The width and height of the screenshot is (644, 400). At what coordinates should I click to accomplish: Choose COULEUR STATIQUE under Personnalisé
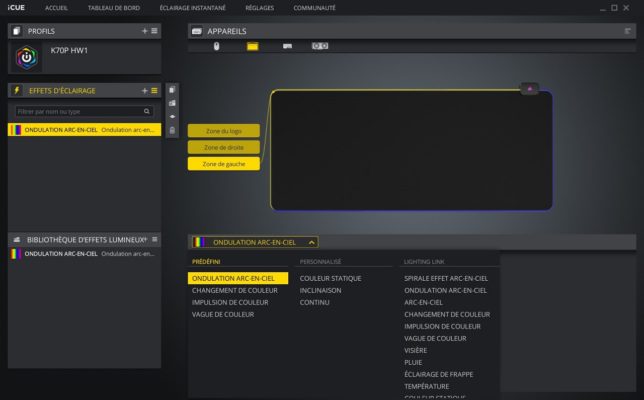[331, 278]
